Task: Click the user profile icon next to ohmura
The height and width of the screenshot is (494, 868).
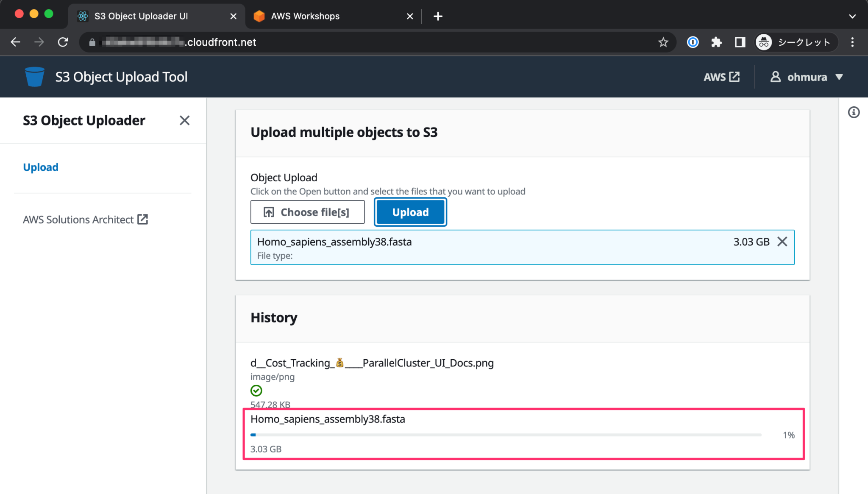Action: coord(776,77)
